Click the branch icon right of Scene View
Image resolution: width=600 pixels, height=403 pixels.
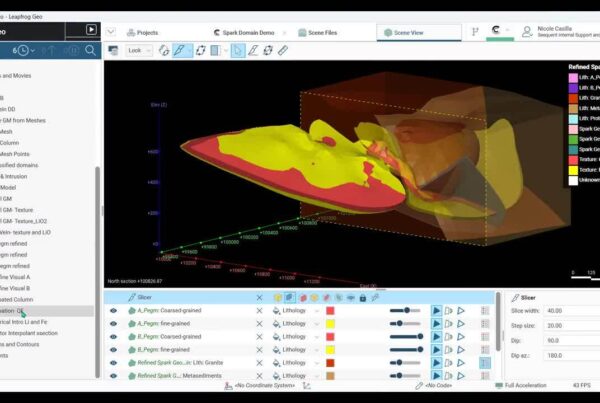(x=475, y=32)
